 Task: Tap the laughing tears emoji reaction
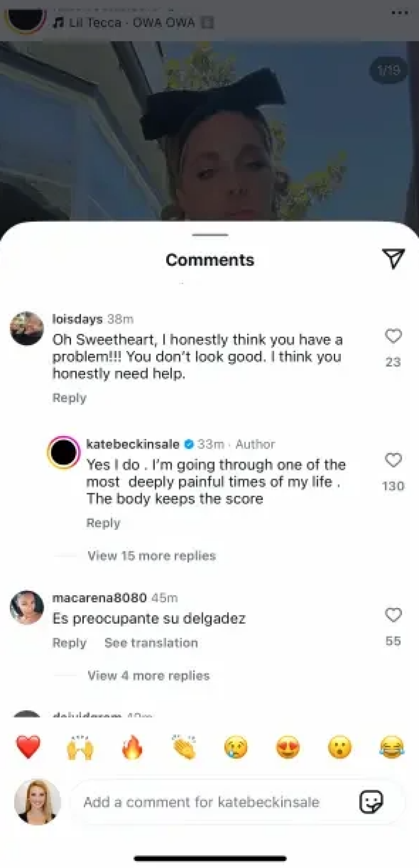[391, 746]
